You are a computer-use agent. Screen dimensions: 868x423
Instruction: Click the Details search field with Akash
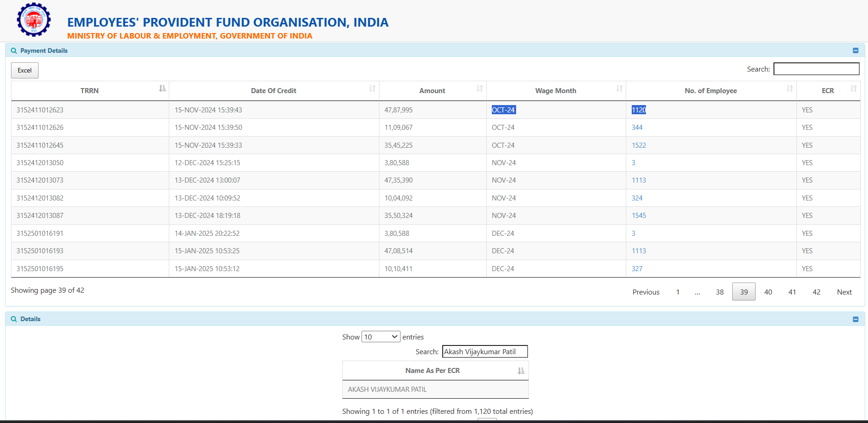[484, 351]
